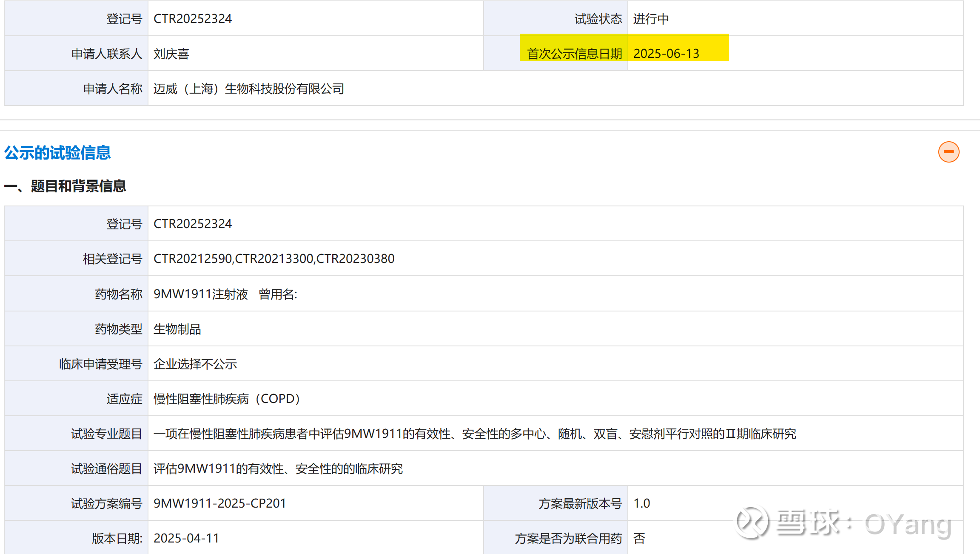The height and width of the screenshot is (554, 980).
Task: Select the highlighted date 2025-06-13
Action: point(666,54)
